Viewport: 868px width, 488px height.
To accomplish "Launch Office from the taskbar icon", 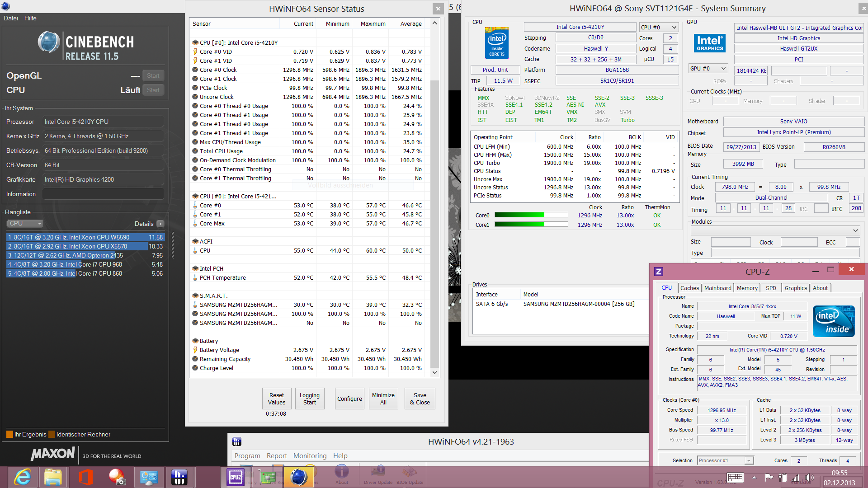I will 85,477.
